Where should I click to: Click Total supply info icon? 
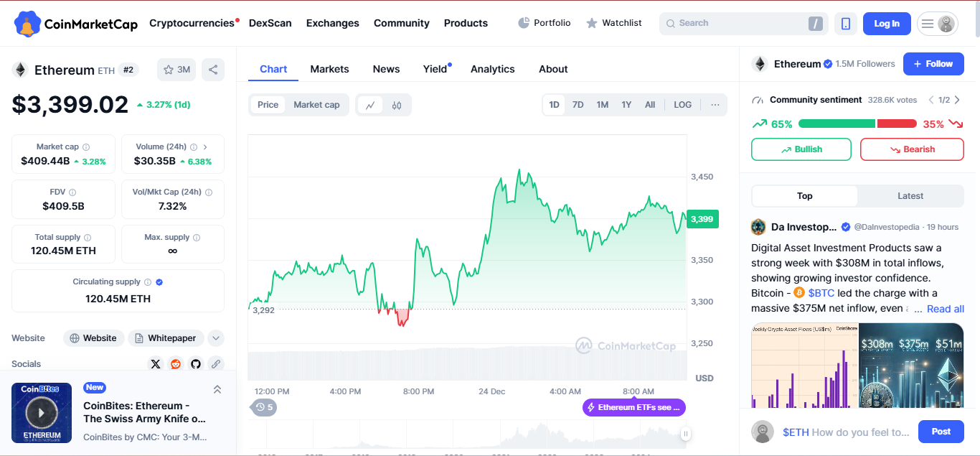pyautogui.click(x=88, y=238)
